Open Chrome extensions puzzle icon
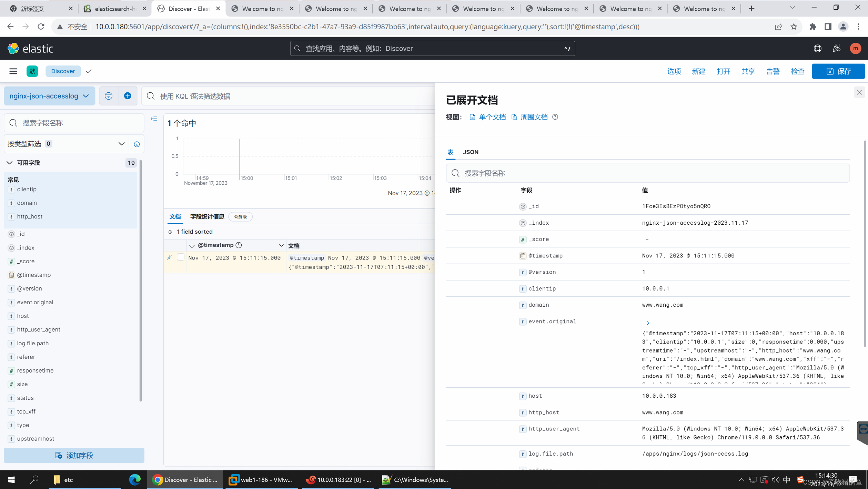The height and width of the screenshot is (489, 868). [x=813, y=27]
